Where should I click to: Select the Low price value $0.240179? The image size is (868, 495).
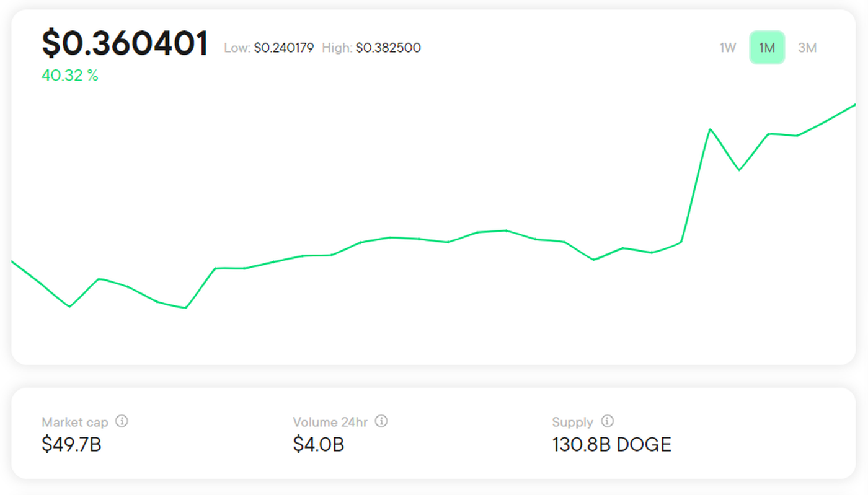coord(283,48)
